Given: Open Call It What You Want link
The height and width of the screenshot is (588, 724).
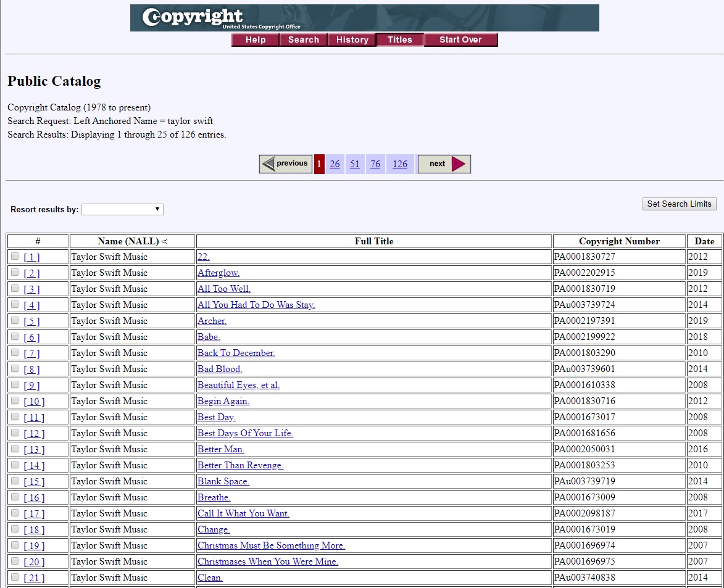Looking at the screenshot, I should point(243,513).
